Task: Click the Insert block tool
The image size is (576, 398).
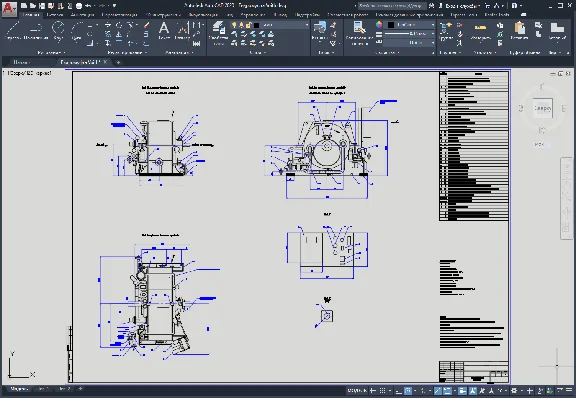Action: point(319,30)
